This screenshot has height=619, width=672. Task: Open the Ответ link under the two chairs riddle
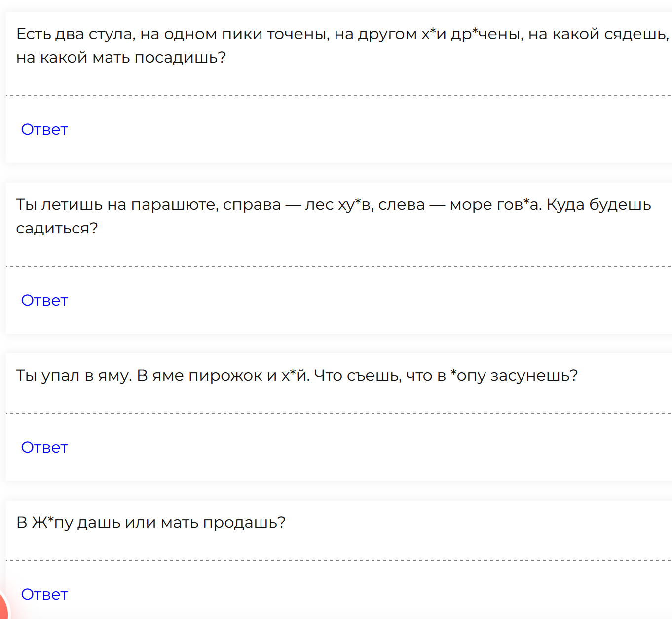44,129
